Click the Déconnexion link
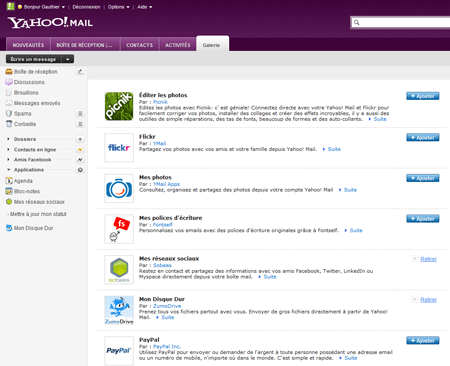Screen dimensions: 450x366 [x=86, y=7]
